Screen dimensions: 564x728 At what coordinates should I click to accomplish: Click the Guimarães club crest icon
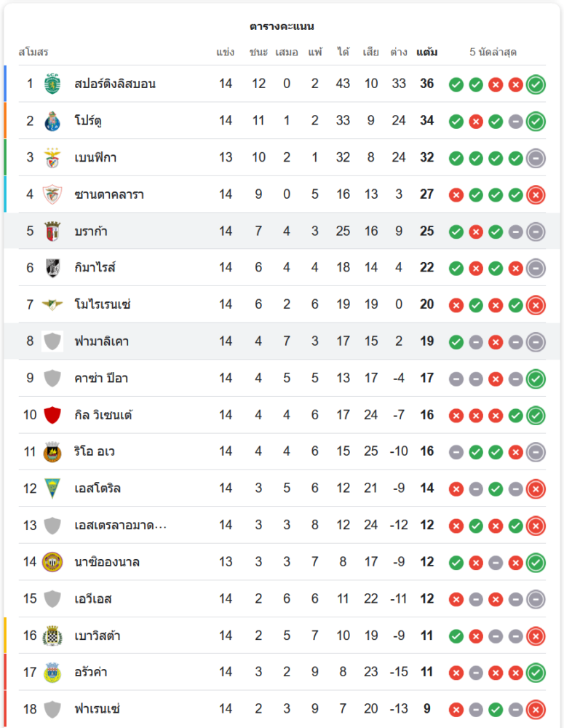(52, 268)
